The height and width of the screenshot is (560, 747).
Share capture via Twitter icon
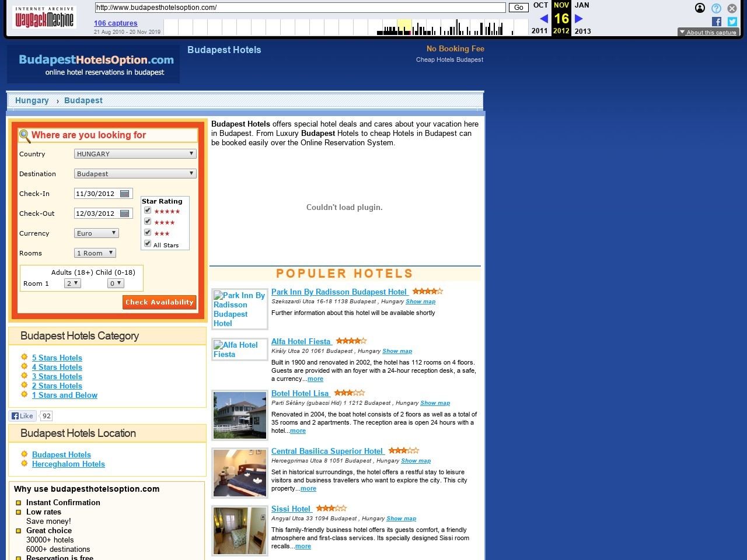pos(732,22)
